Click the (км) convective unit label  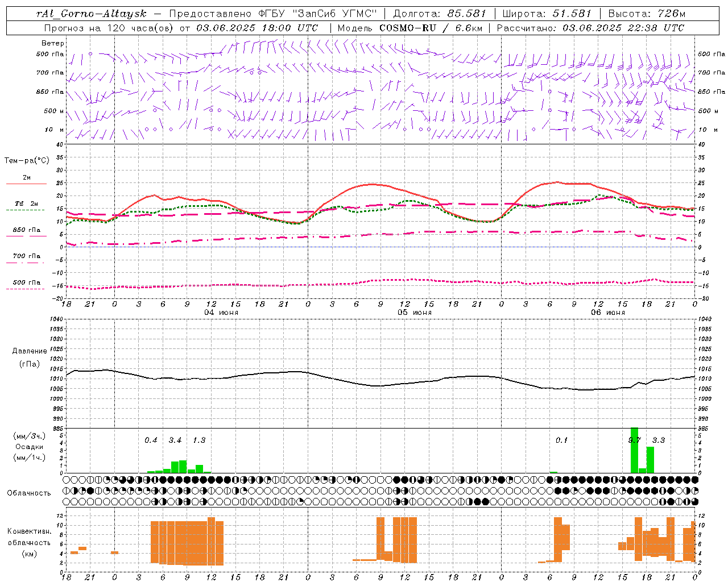coord(29,554)
